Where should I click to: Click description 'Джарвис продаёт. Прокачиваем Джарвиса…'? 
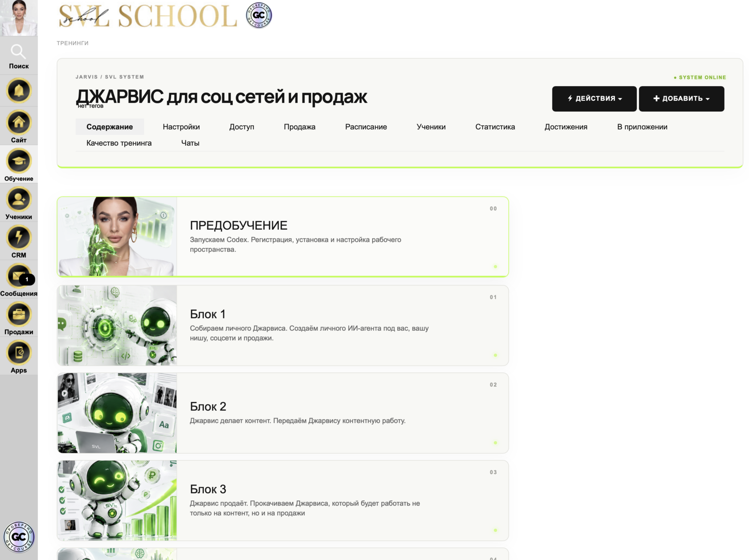pos(305,508)
